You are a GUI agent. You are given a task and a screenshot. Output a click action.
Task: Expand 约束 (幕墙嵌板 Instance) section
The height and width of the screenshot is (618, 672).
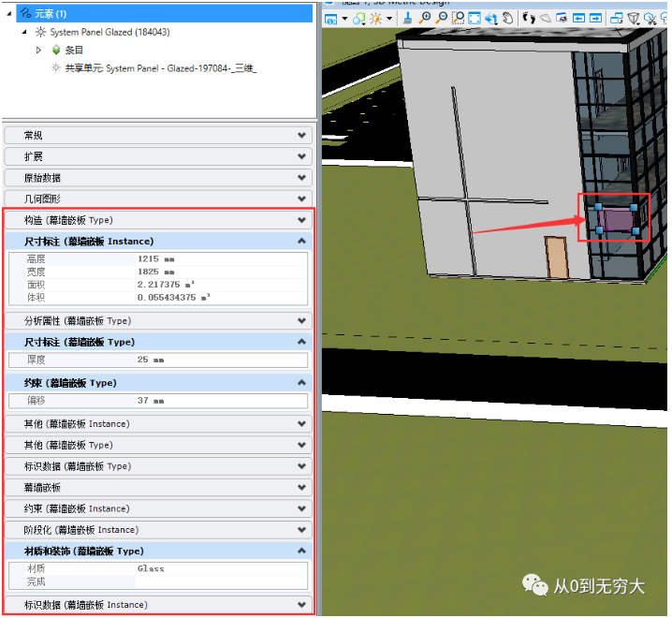point(158,508)
